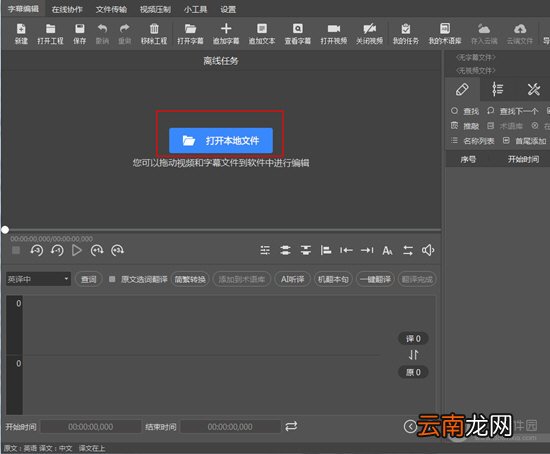Add subtitle using 追加字幕 plus icon
550x454 pixels.
(x=226, y=34)
